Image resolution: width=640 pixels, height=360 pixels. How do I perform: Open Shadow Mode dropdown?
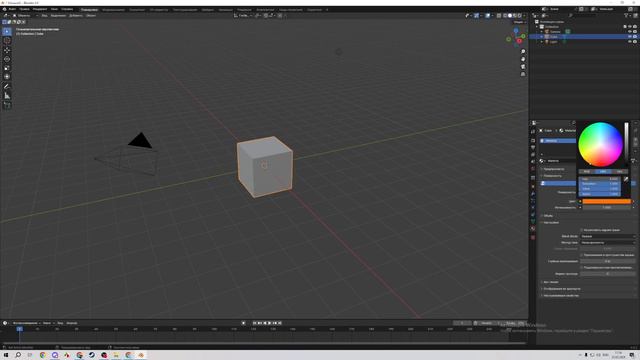coord(608,242)
